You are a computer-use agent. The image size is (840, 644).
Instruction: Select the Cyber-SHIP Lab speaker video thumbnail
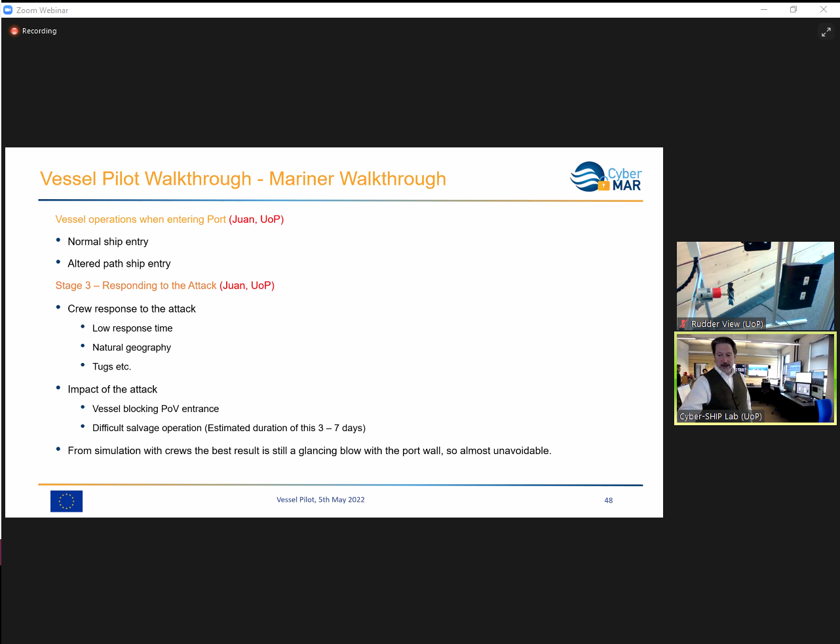(755, 377)
